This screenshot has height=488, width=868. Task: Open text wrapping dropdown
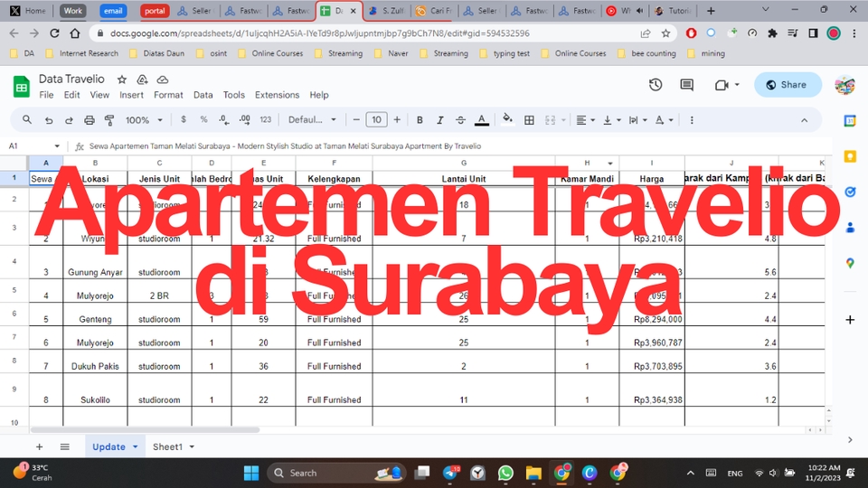click(637, 120)
